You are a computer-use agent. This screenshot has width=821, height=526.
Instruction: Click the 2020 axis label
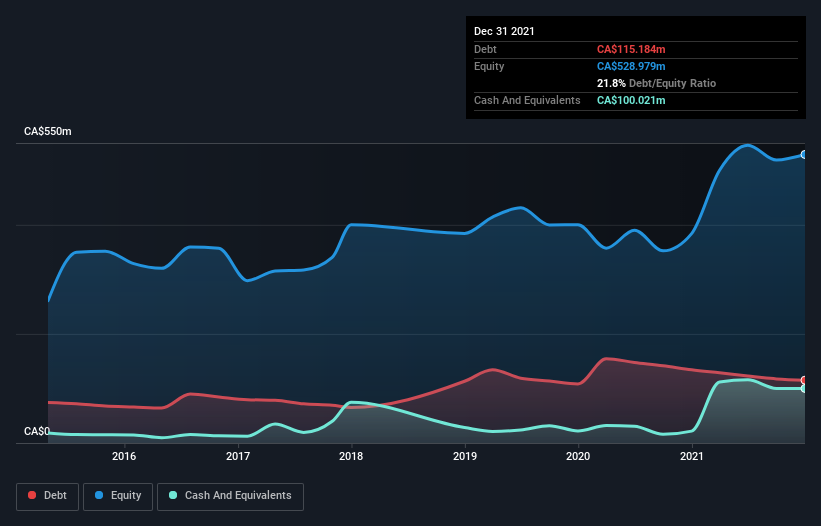[578, 456]
